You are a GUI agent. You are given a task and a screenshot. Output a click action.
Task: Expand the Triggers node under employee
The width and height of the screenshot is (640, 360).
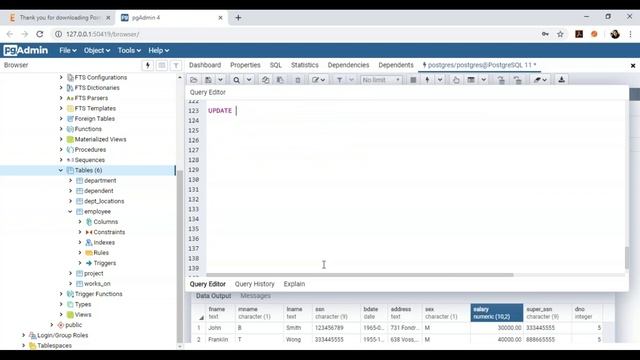pyautogui.click(x=80, y=263)
